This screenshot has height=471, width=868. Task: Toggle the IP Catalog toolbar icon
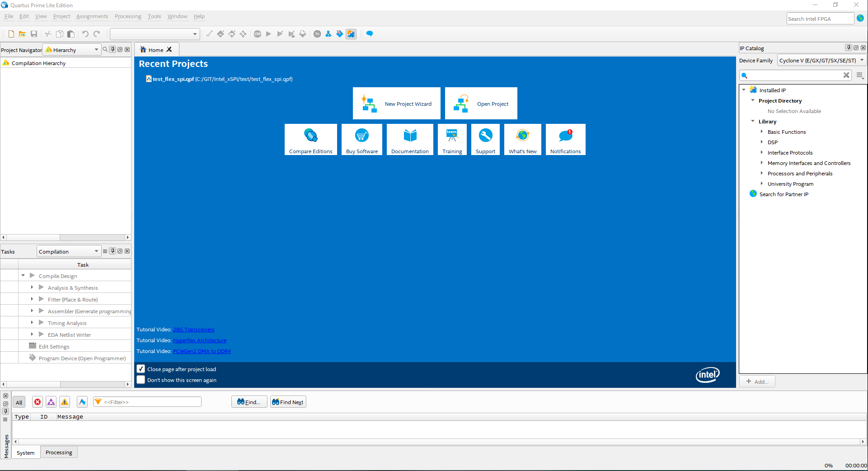351,34
